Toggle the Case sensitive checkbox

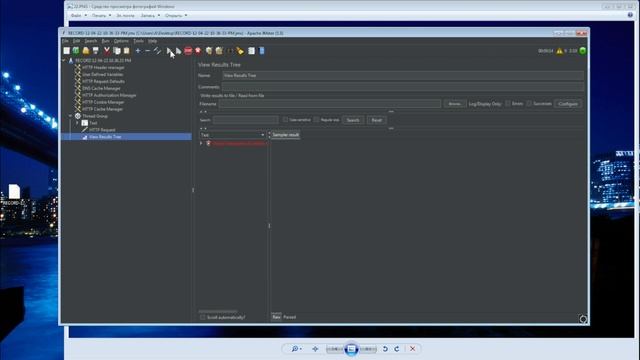coord(285,120)
